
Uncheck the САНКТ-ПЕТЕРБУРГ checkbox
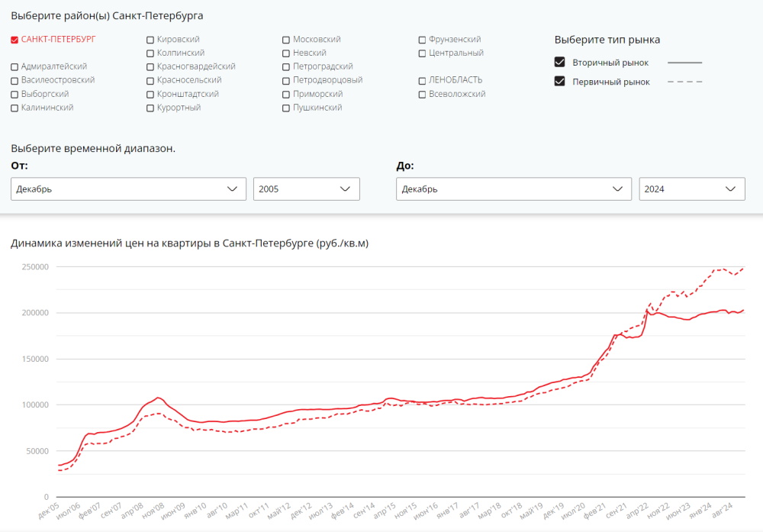coord(14,40)
